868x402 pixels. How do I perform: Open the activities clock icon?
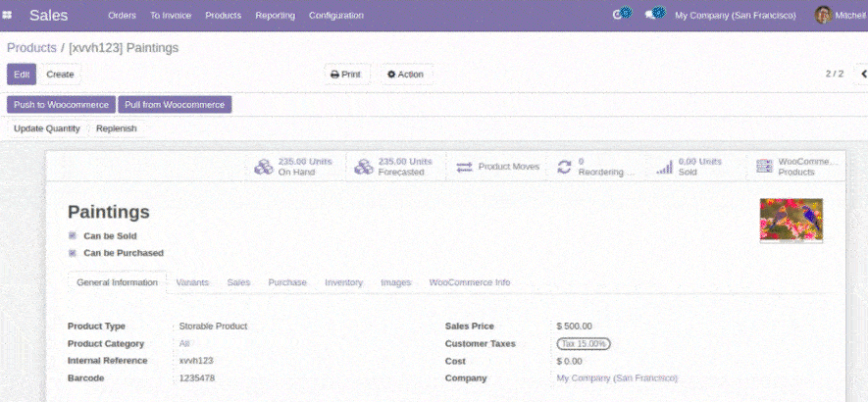click(x=620, y=15)
